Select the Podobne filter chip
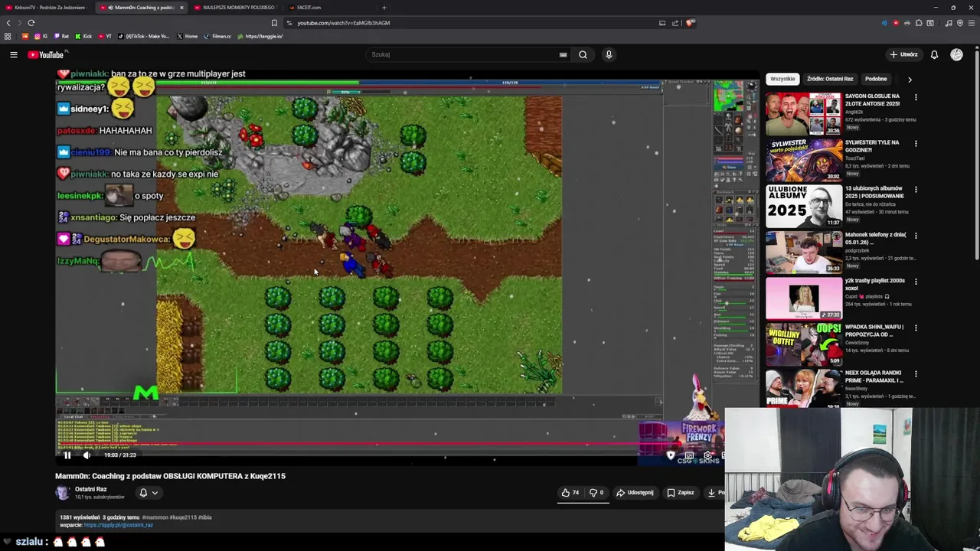The width and height of the screenshot is (980, 551). coord(876,79)
